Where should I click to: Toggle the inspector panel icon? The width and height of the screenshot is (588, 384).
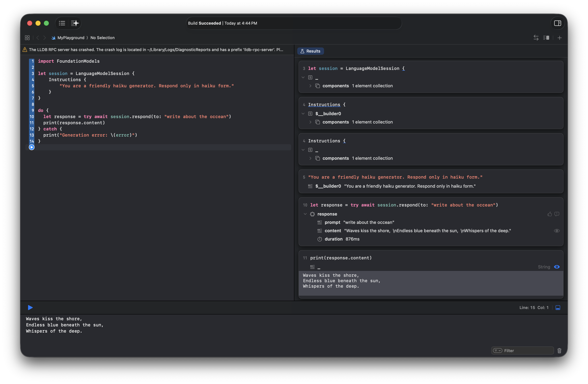pyautogui.click(x=557, y=23)
